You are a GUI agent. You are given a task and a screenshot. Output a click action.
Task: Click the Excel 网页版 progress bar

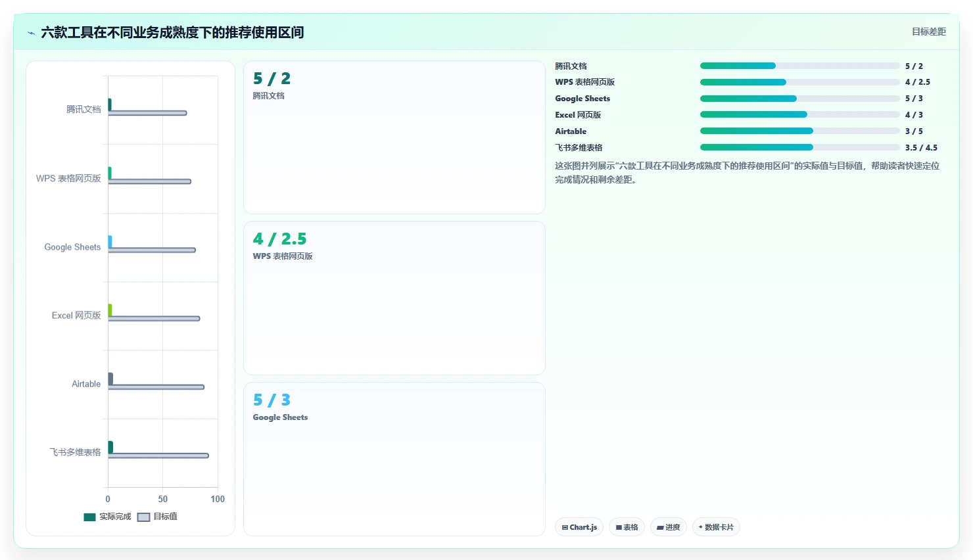(x=799, y=114)
